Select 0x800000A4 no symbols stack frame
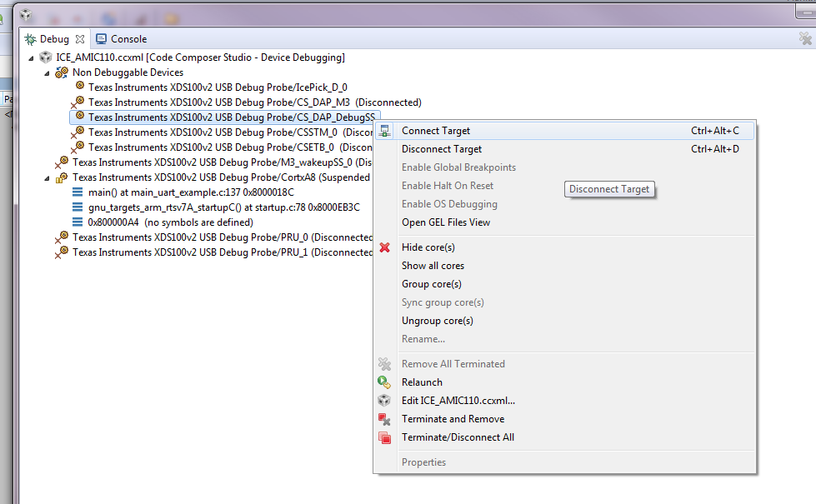 click(x=171, y=222)
